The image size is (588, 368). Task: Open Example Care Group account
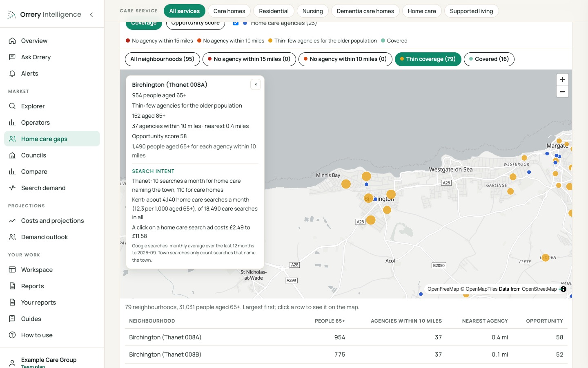[52, 361]
